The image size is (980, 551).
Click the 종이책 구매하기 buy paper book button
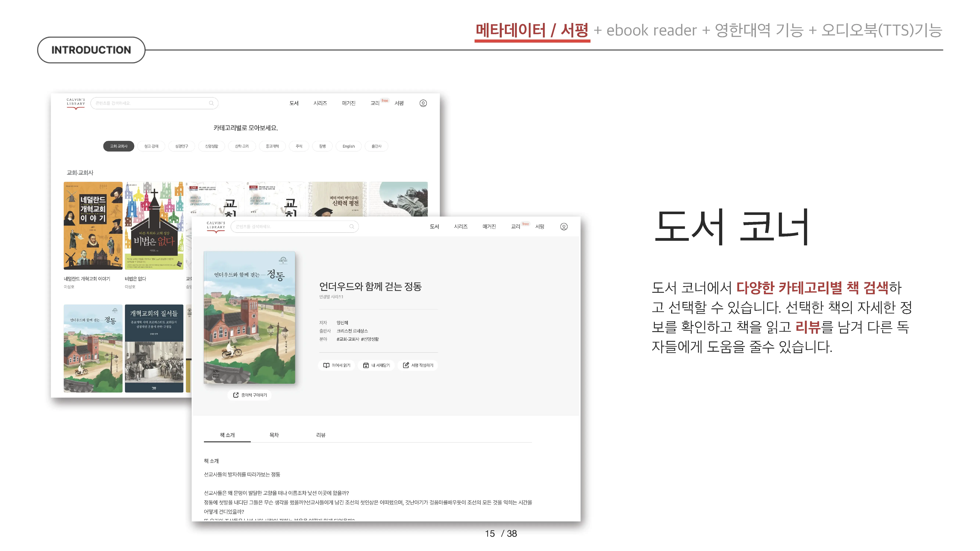(x=250, y=395)
